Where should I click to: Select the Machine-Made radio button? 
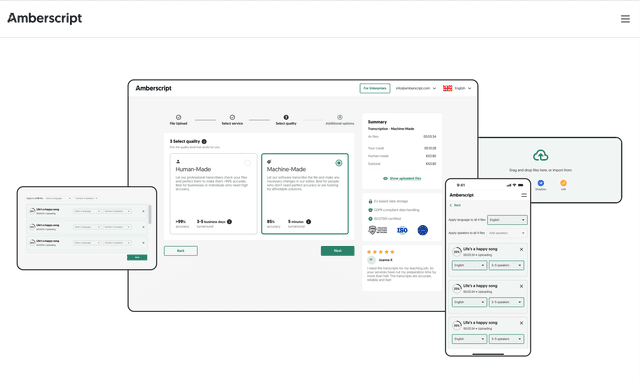click(339, 163)
